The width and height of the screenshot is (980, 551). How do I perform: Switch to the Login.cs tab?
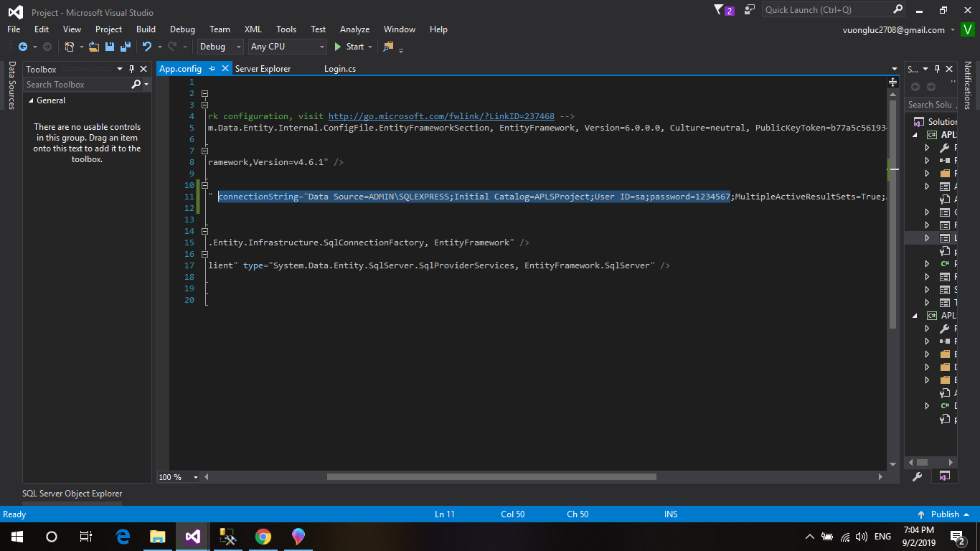click(340, 69)
